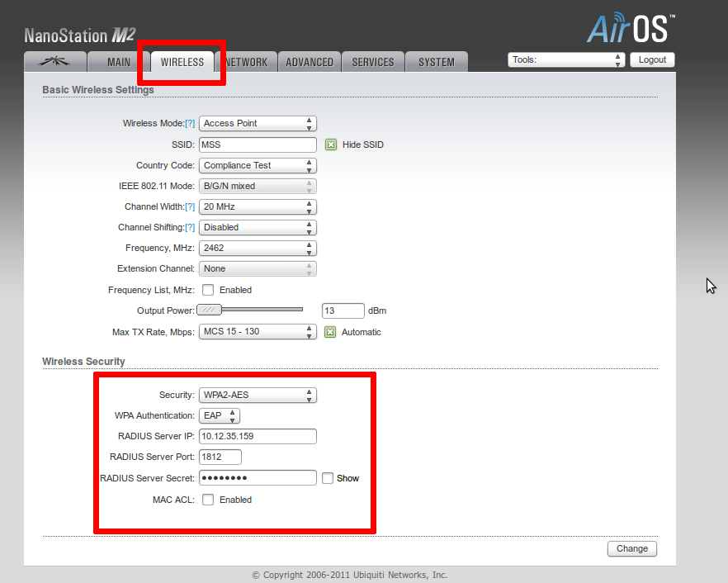Screen dimensions: 728x583
Task: Go to the NETWORK tab
Action: point(246,62)
